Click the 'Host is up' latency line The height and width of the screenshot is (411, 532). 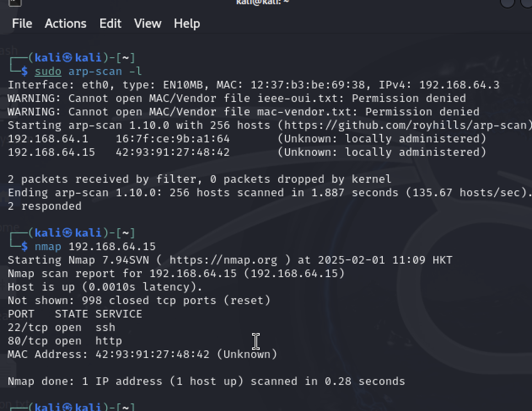pos(105,287)
